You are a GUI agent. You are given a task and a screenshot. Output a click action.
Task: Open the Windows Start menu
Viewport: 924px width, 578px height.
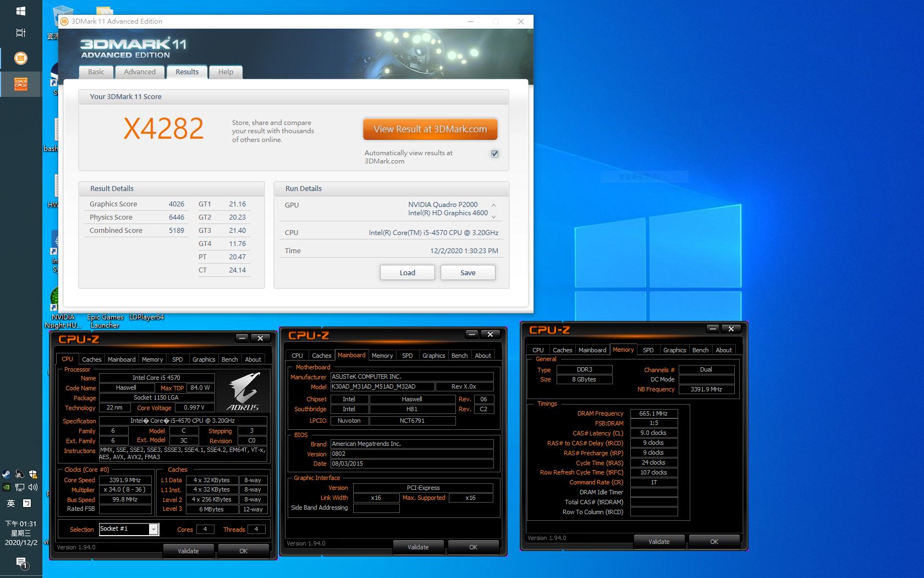pyautogui.click(x=21, y=11)
